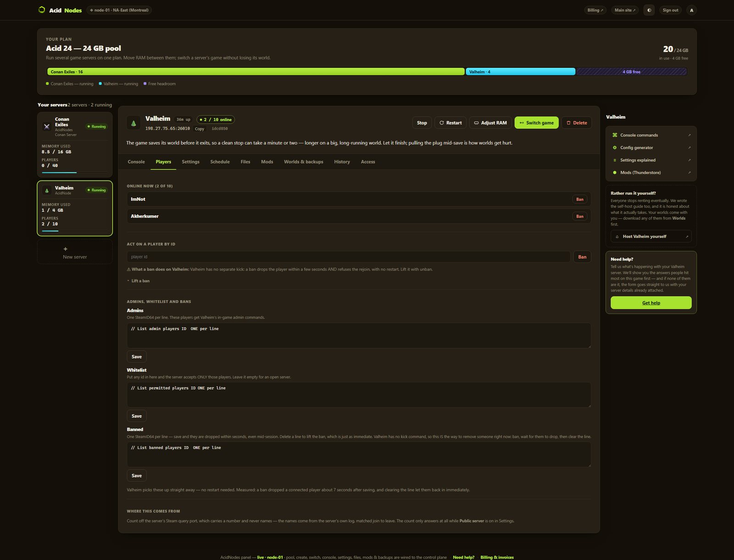The width and height of the screenshot is (734, 560).
Task: View the History tab
Action: 342,162
